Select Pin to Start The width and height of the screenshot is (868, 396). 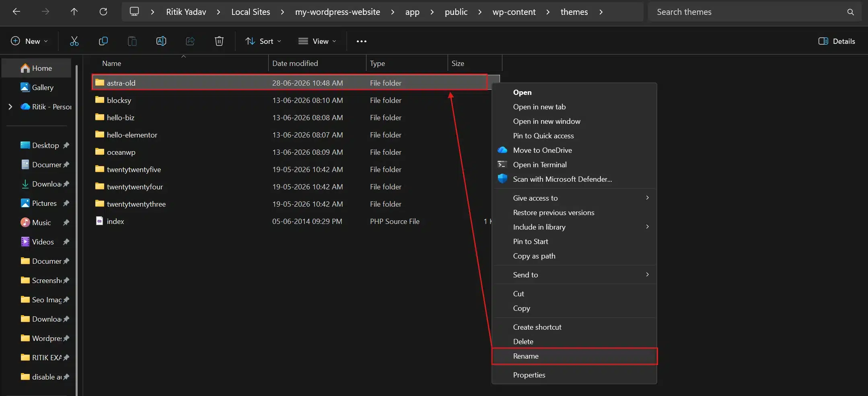point(574,241)
